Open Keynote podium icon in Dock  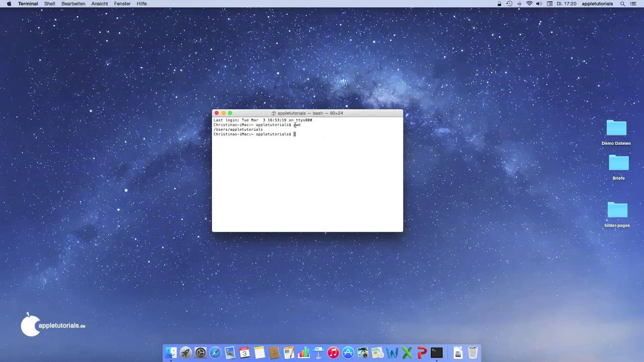point(318,353)
